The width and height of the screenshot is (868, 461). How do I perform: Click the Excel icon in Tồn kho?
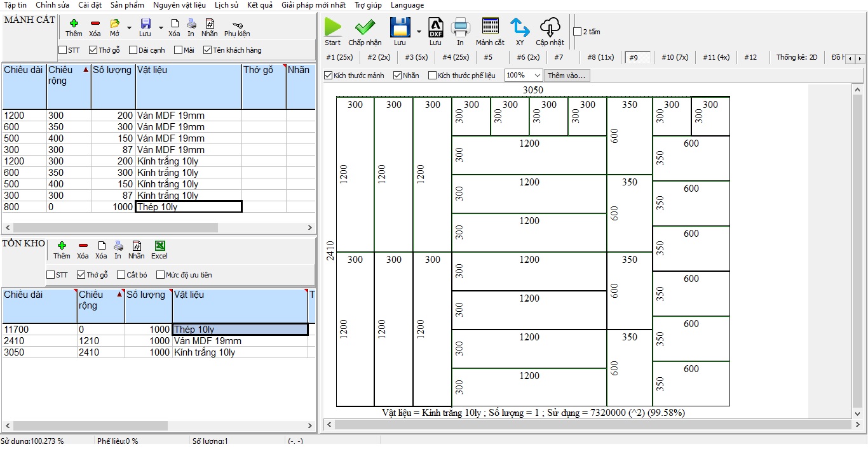159,246
